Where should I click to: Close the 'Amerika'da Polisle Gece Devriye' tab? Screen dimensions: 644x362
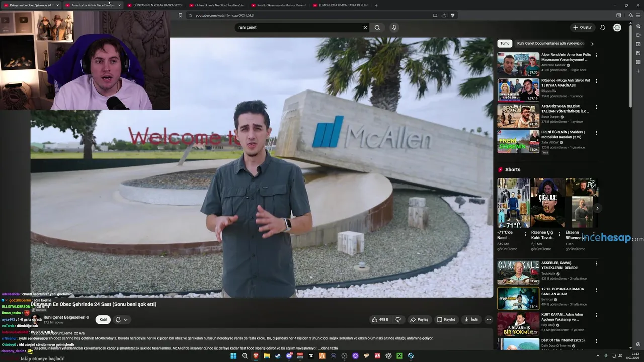[x=119, y=5]
